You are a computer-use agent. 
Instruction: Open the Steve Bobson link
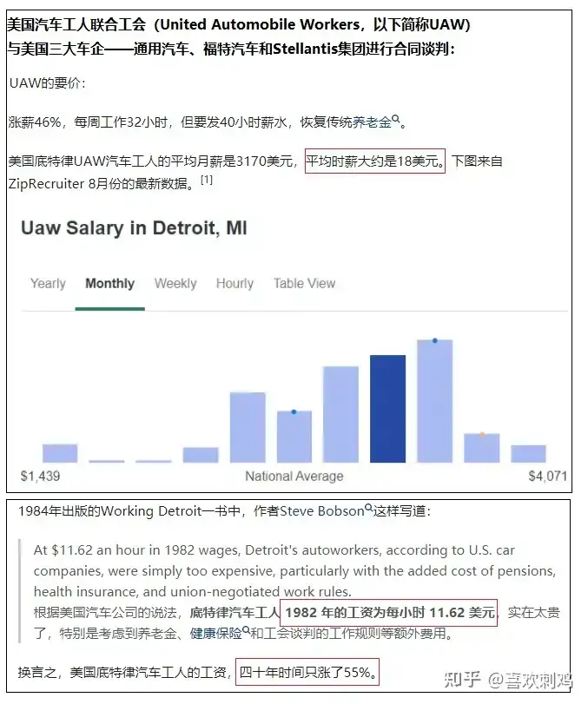[321, 511]
